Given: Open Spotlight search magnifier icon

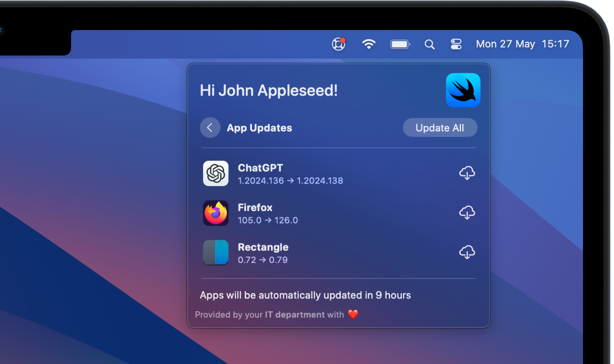Looking at the screenshot, I should pyautogui.click(x=430, y=44).
